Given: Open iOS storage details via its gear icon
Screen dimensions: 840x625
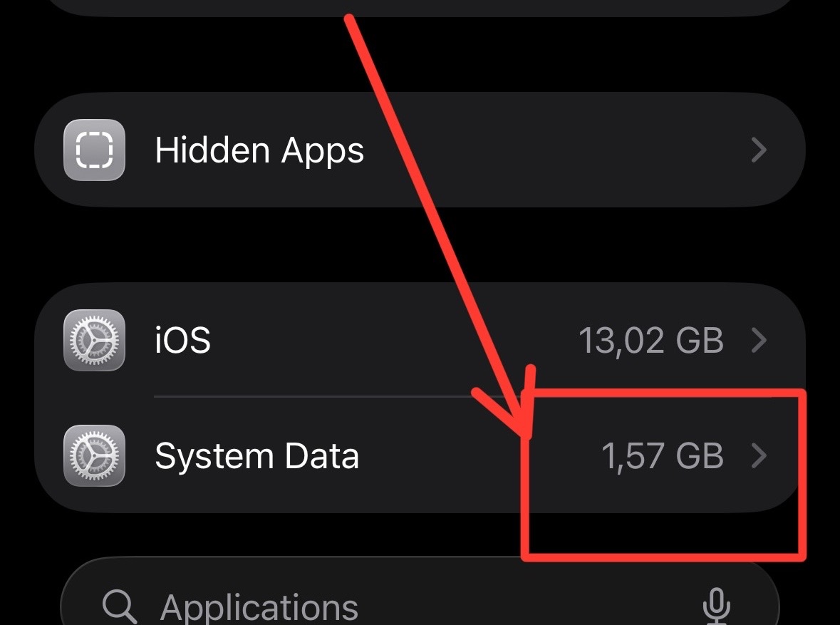Looking at the screenshot, I should (95, 340).
